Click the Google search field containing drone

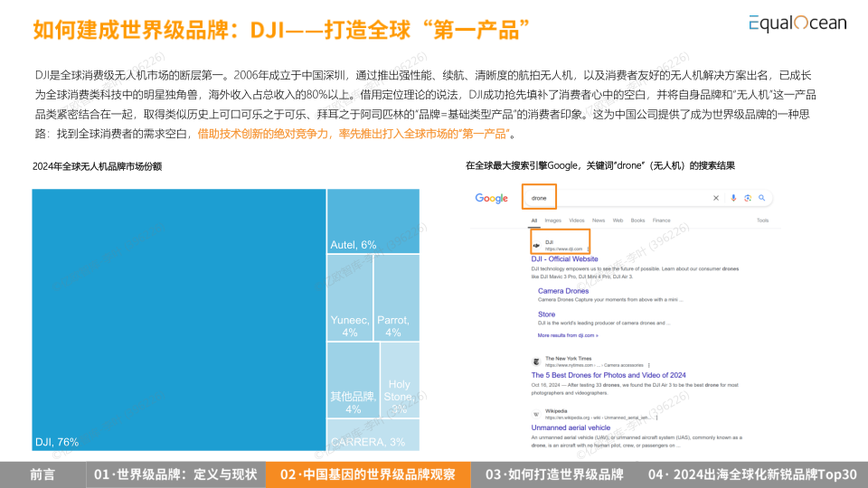click(647, 198)
